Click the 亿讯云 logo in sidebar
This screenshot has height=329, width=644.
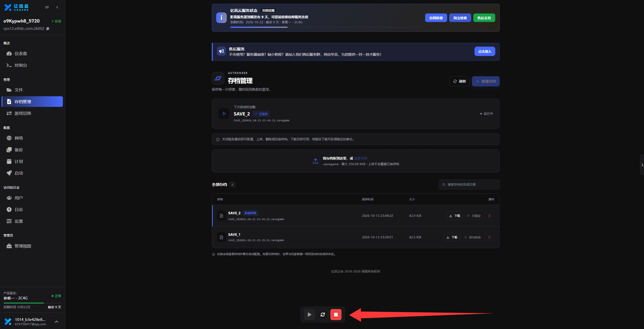pos(16,7)
